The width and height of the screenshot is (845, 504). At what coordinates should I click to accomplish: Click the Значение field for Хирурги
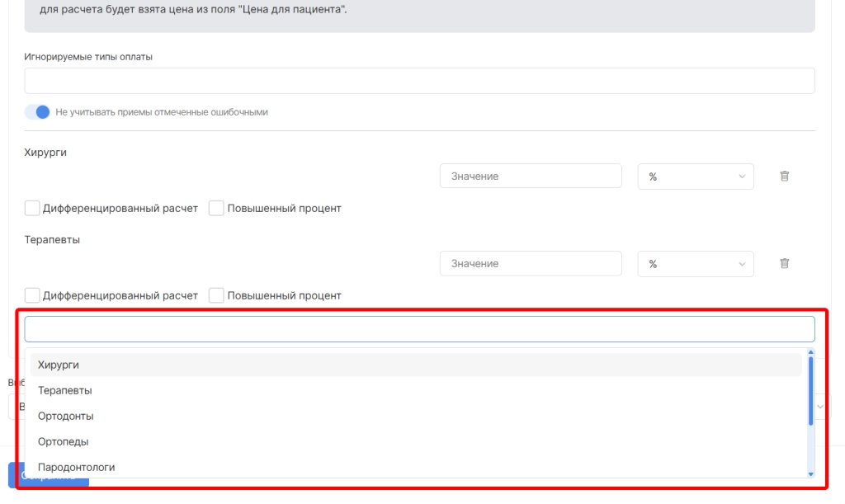coord(530,177)
